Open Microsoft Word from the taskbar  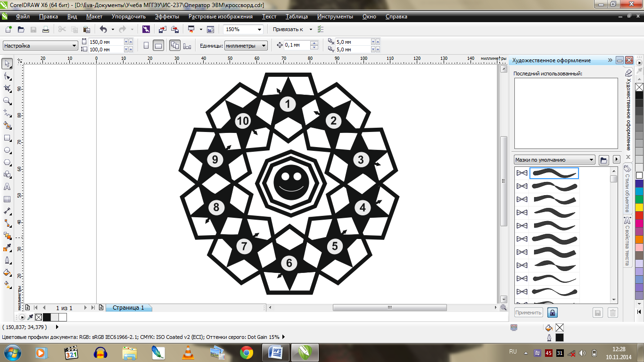[275, 353]
